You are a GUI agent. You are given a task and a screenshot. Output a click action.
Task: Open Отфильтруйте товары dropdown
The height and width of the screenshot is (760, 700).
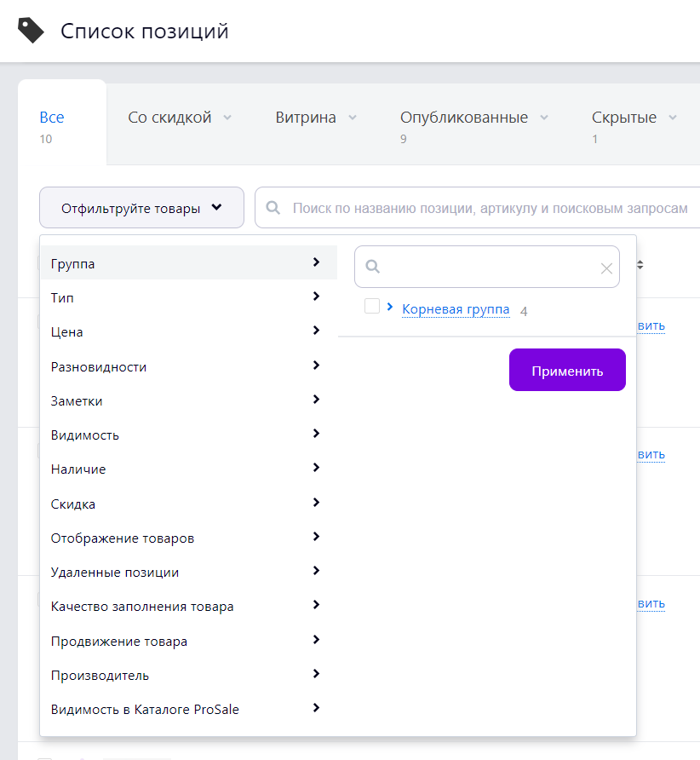point(141,208)
